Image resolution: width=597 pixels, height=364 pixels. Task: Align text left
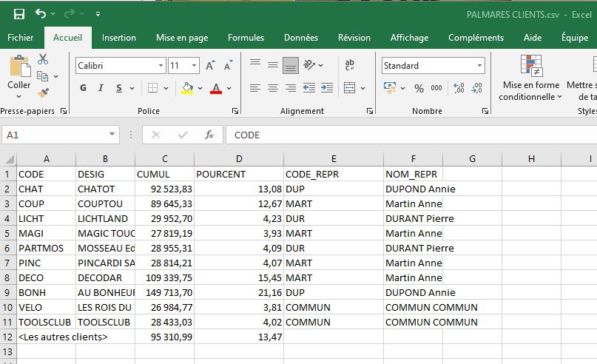click(x=255, y=88)
